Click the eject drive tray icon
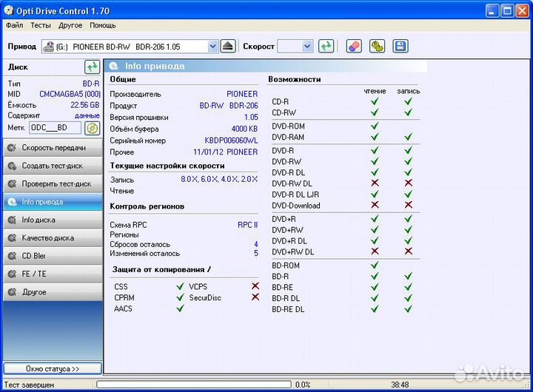This screenshot has width=533, height=392. point(228,47)
